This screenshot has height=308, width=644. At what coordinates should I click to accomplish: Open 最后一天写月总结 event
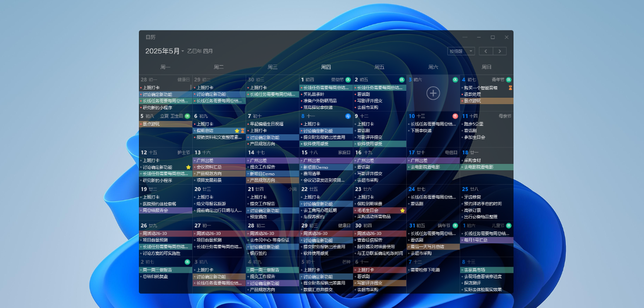click(x=433, y=247)
